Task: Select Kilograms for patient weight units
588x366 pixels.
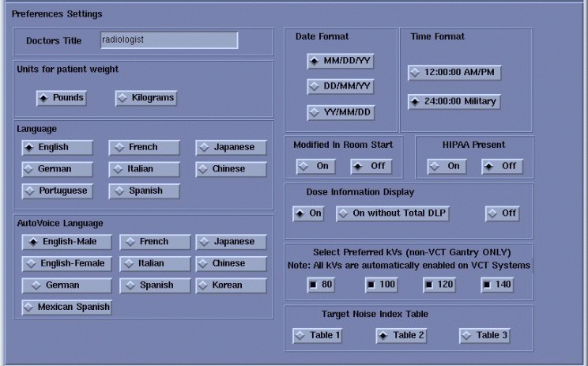Action: click(x=146, y=98)
